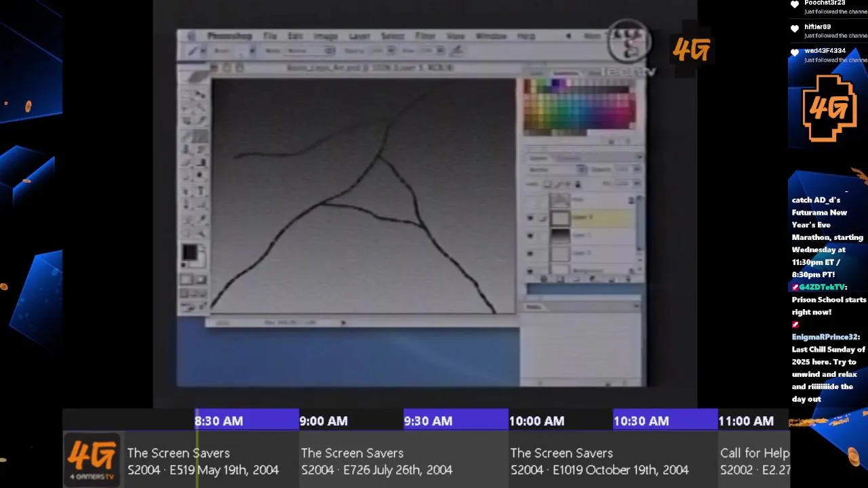Click the 9:30 AM timeline marker
Screen dimensions: 868x488
pos(428,421)
